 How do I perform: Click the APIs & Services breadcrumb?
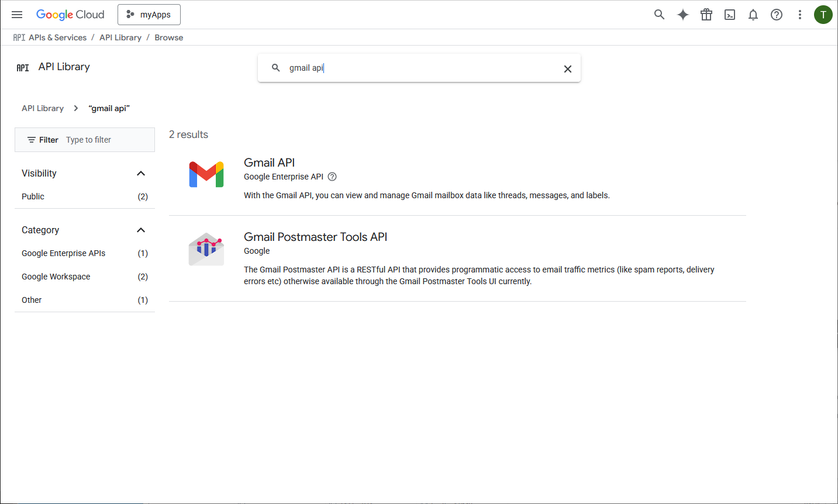point(57,37)
